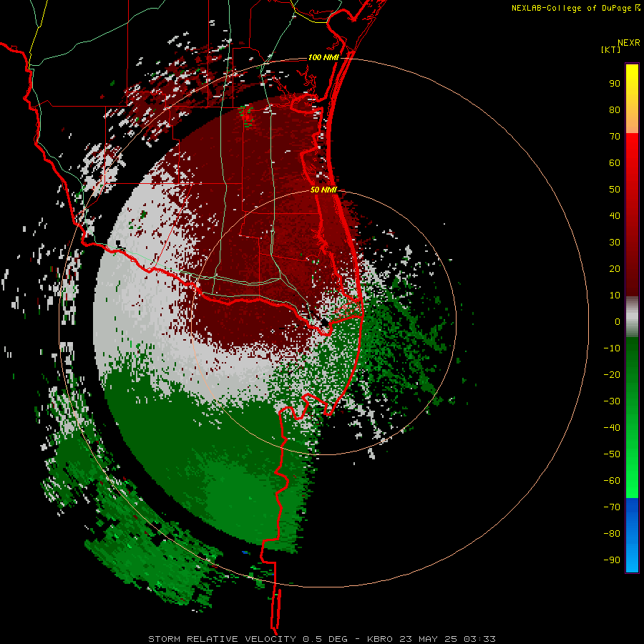The height and width of the screenshot is (644, 644).
Task: Click the -40 value on velocity scale
Action: tap(612, 428)
